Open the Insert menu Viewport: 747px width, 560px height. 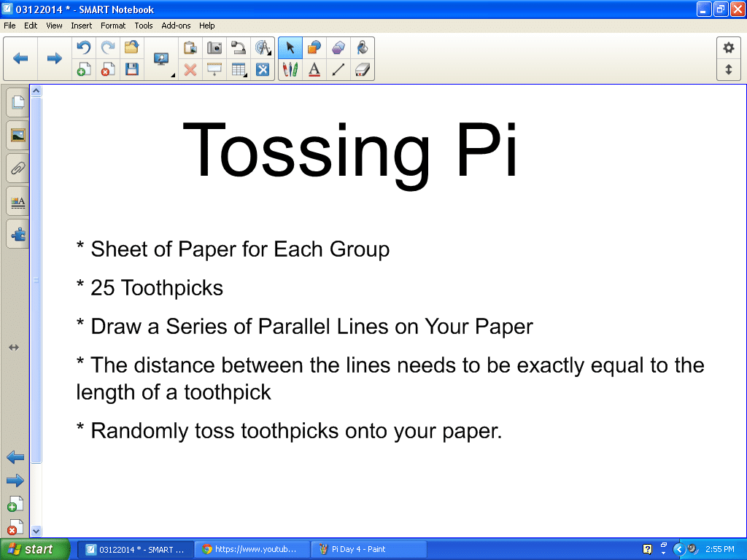point(82,26)
